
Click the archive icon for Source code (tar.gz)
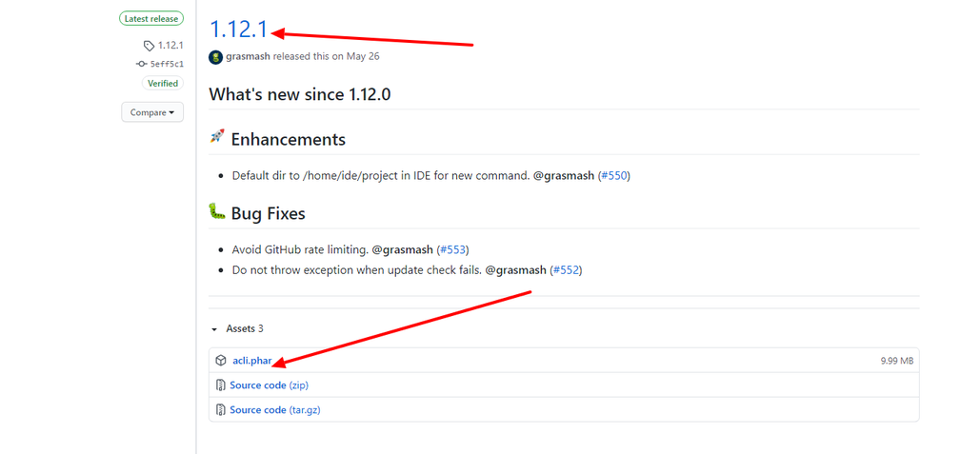pos(221,410)
